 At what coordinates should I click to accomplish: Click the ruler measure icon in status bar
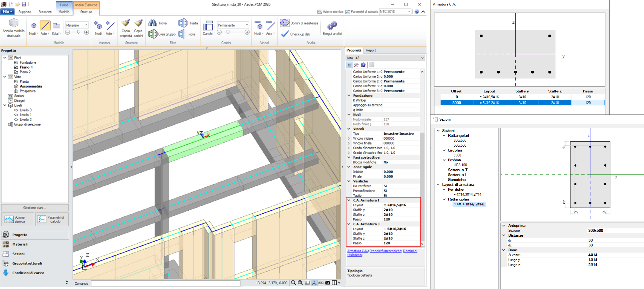[x=321, y=283]
